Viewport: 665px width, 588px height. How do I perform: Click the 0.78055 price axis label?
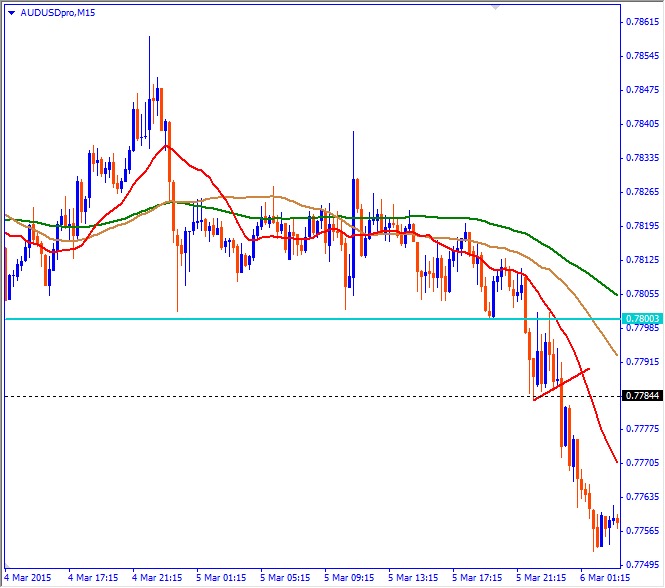643,294
